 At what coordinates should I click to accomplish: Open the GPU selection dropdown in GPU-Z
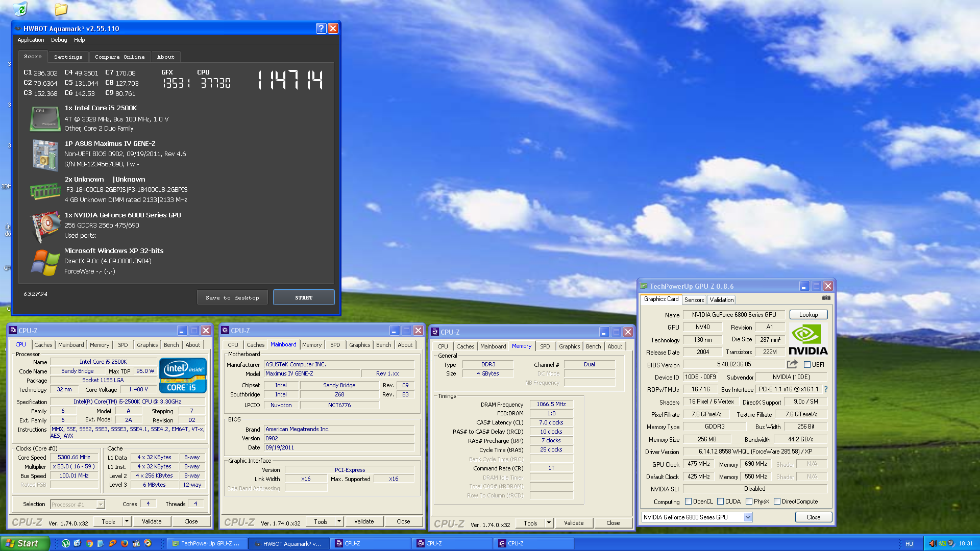tap(748, 517)
